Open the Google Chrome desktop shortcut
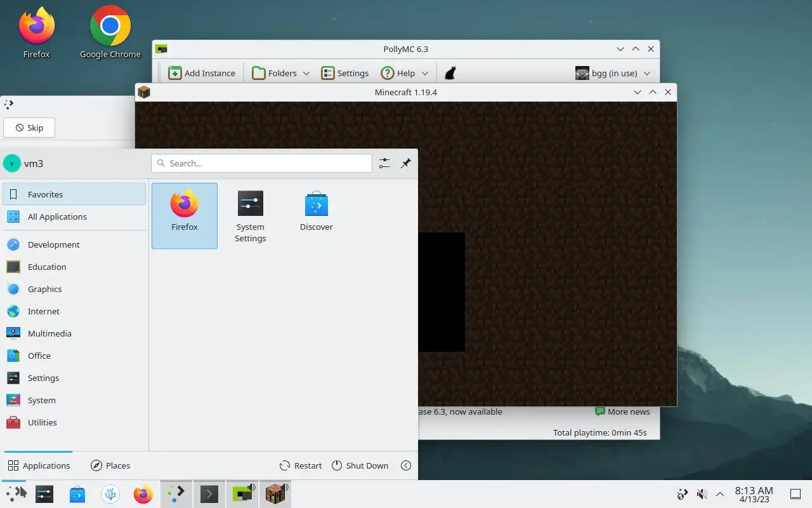The image size is (812, 508). coord(110,32)
